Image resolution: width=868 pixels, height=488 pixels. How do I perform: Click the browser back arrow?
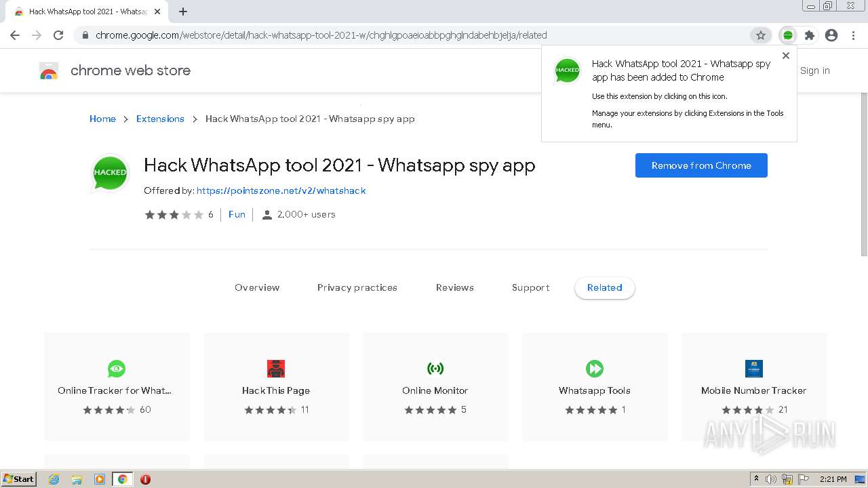click(15, 35)
